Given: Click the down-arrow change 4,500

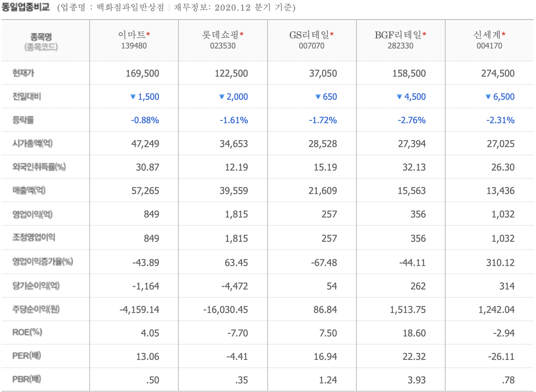Looking at the screenshot, I should 411,97.
